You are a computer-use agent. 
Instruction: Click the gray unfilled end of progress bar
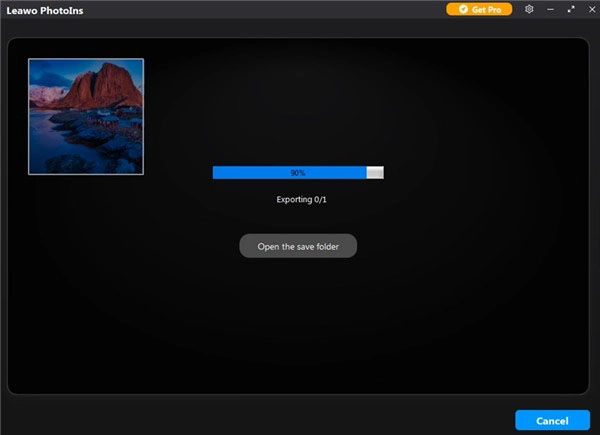[x=375, y=172]
